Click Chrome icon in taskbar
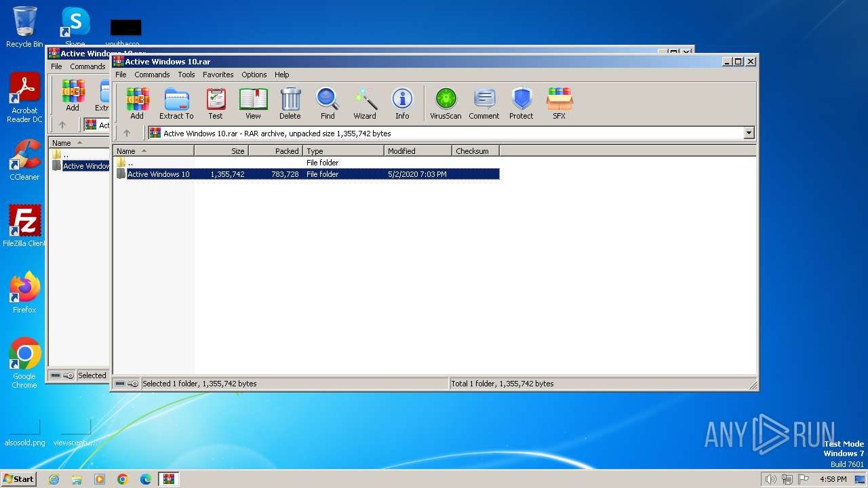 point(123,479)
